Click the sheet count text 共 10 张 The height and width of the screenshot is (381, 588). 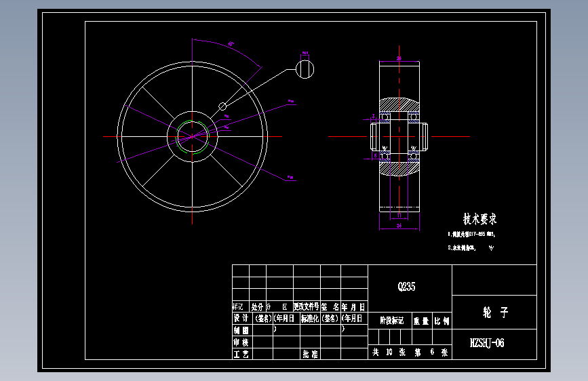[x=389, y=352]
